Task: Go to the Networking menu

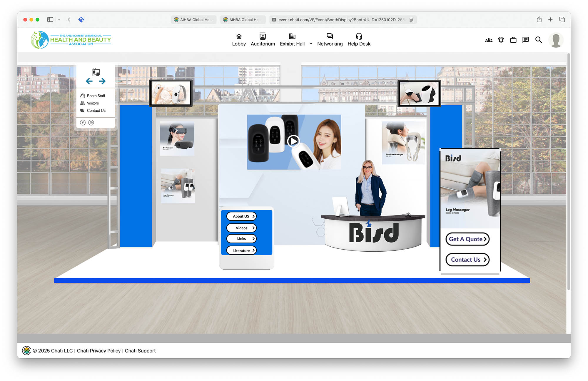Action: (x=330, y=40)
